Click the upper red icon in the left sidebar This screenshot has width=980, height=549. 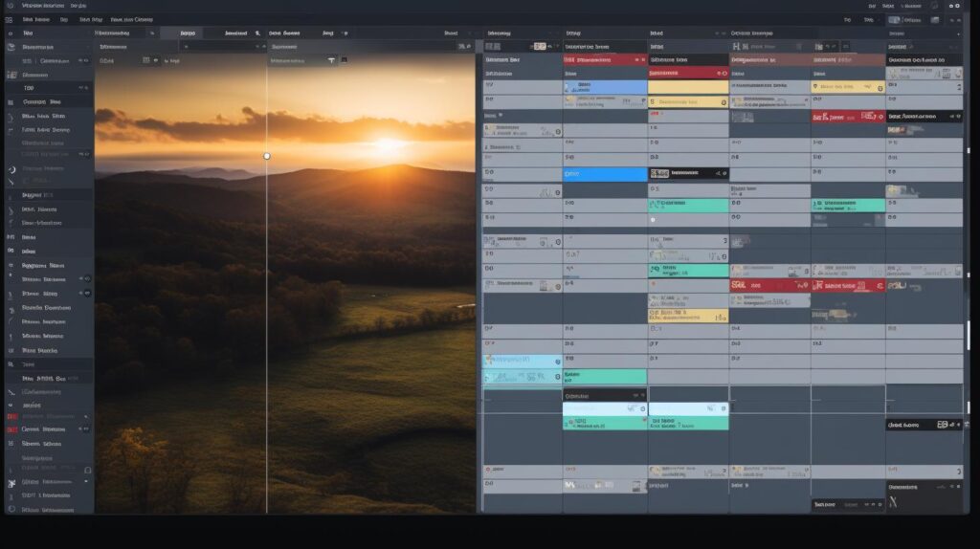coord(11,417)
